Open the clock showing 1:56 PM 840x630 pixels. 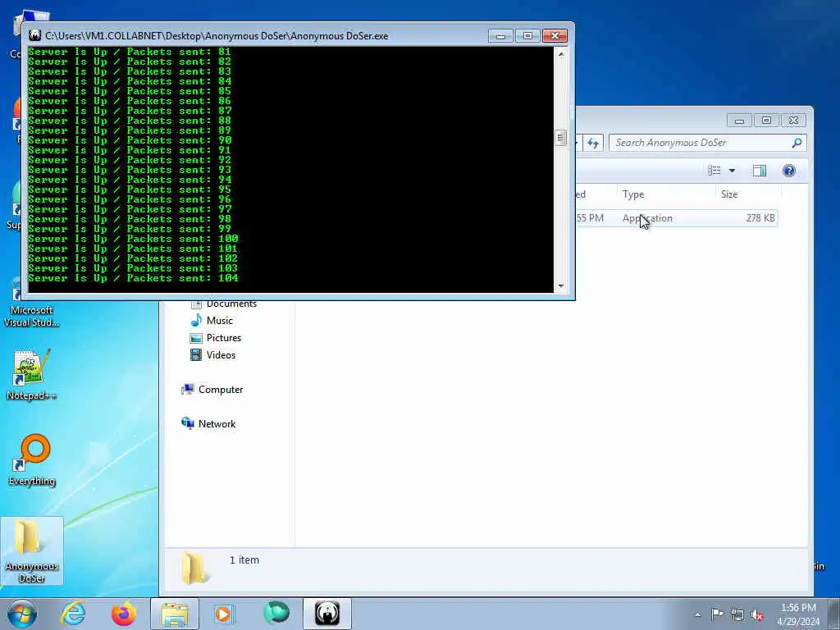(x=798, y=614)
